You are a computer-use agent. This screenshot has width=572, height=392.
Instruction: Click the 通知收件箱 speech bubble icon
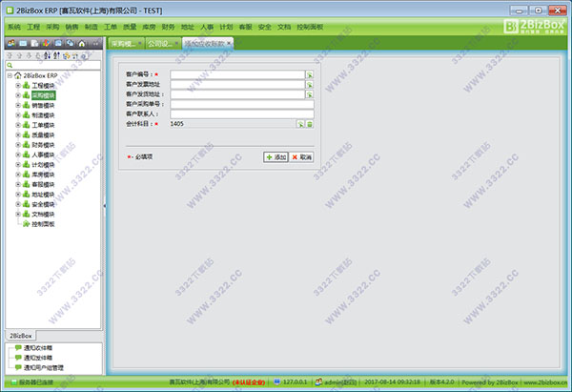coord(18,348)
